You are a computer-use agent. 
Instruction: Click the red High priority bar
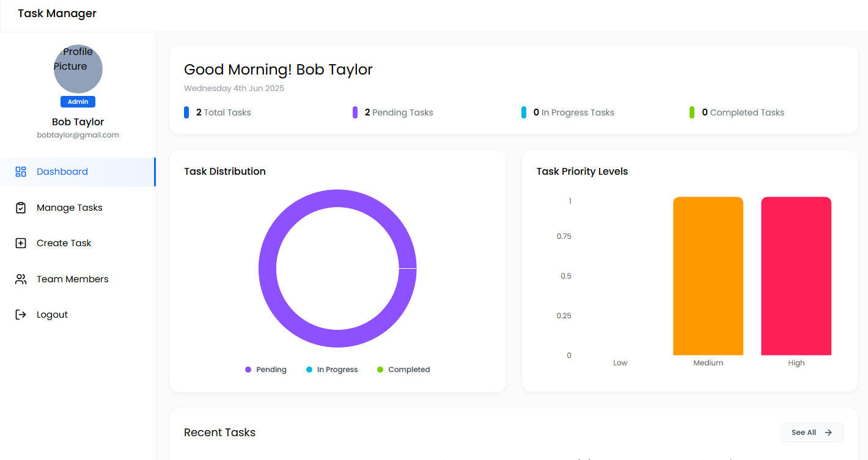(x=796, y=276)
